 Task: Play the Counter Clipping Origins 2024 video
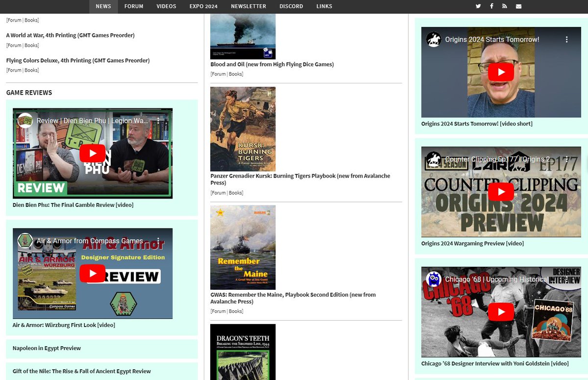[501, 191]
